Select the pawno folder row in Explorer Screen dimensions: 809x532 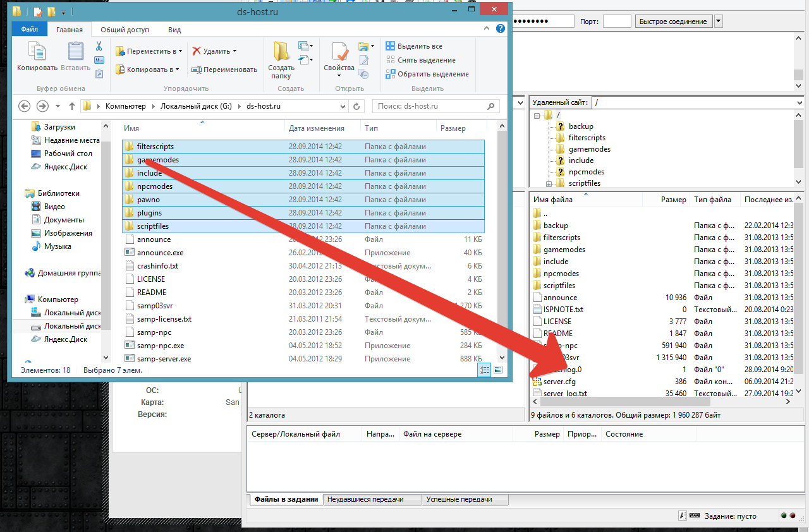coord(303,200)
